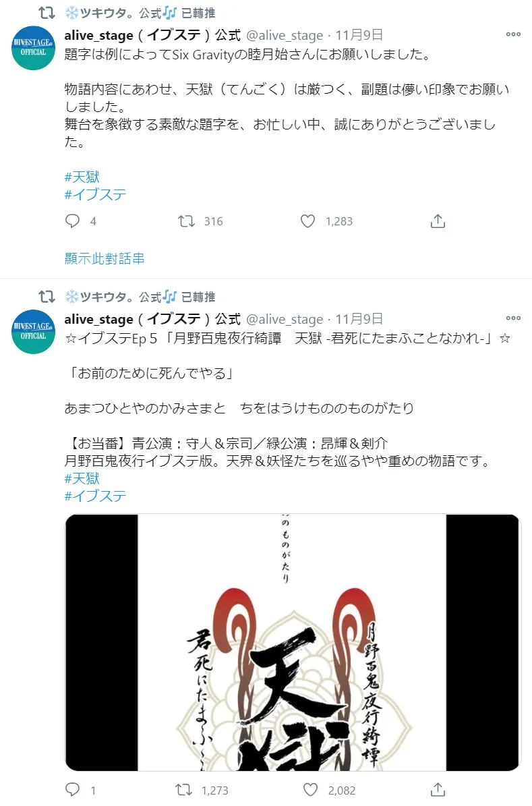
Task: Reply to the second tweet with 1 comment
Action: click(x=72, y=790)
